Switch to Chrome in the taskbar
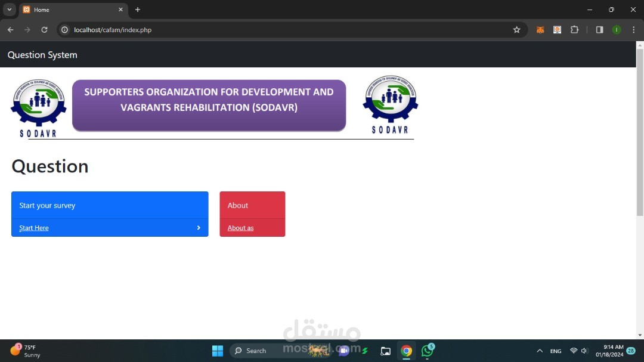 click(406, 351)
